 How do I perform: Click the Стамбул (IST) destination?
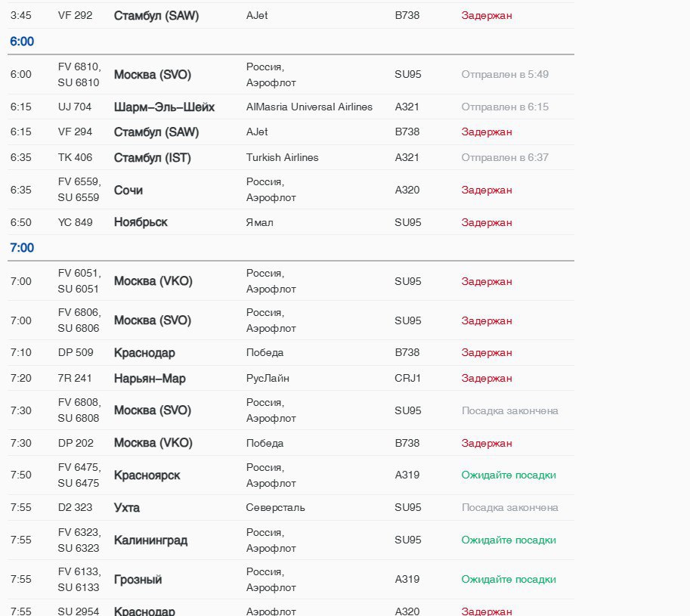[x=152, y=158]
